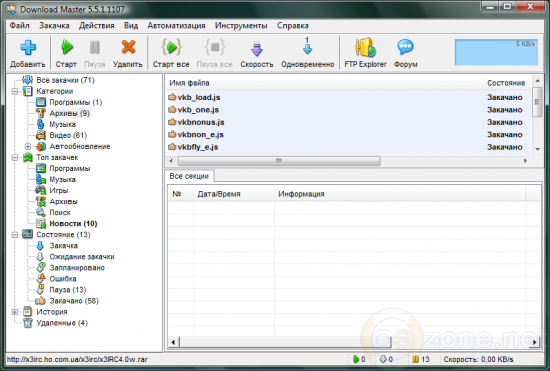Click the file list horizontal scrollbar thumb
550x371 pixels.
(x=279, y=161)
